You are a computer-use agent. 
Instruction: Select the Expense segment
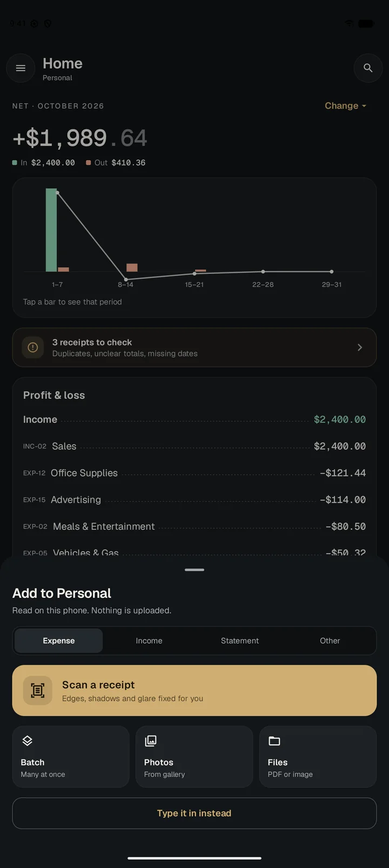pyautogui.click(x=59, y=640)
